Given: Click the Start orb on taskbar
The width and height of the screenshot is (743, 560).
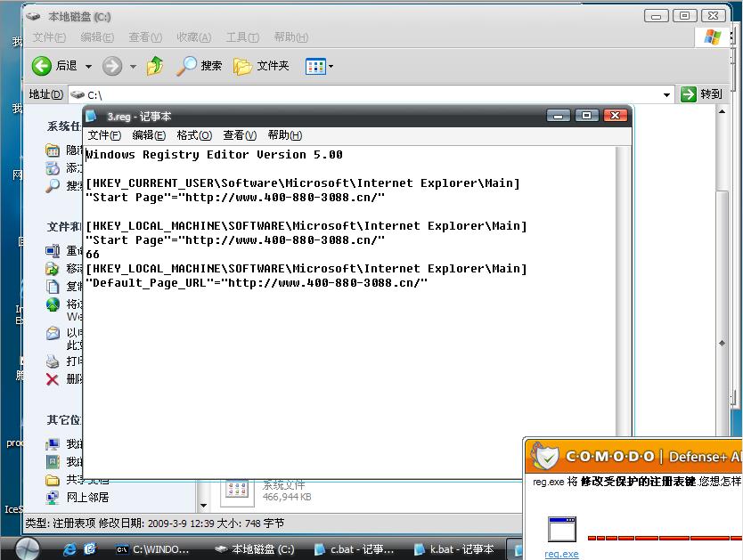Looking at the screenshot, I should coord(28,549).
